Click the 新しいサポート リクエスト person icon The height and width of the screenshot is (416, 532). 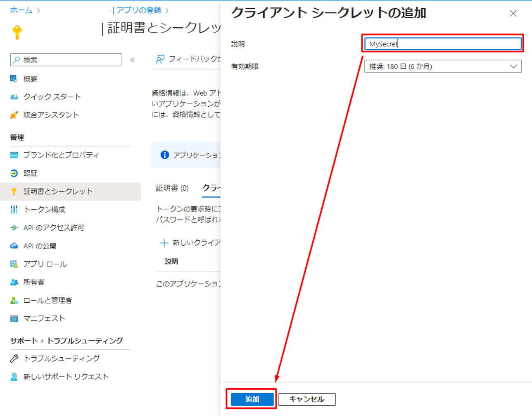click(14, 377)
